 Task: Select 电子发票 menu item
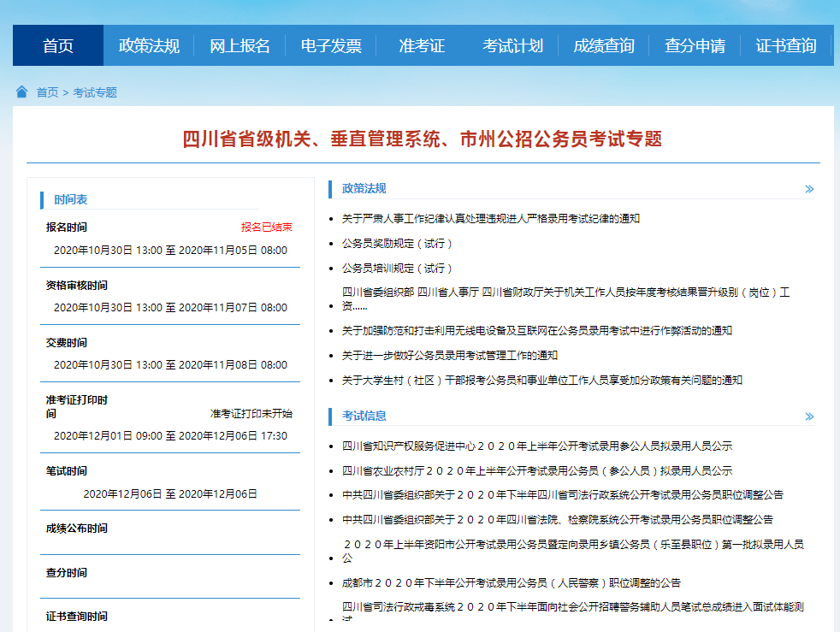(x=331, y=45)
